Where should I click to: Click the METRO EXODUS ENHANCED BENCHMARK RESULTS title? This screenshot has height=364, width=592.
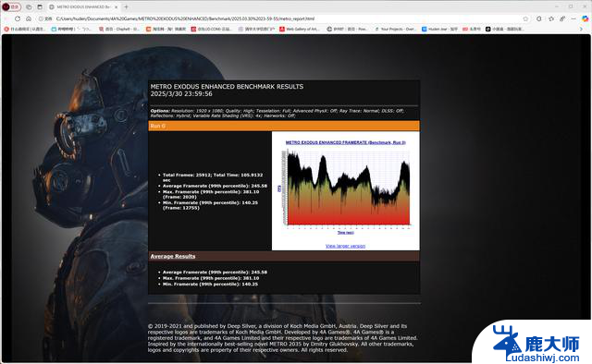coord(227,86)
